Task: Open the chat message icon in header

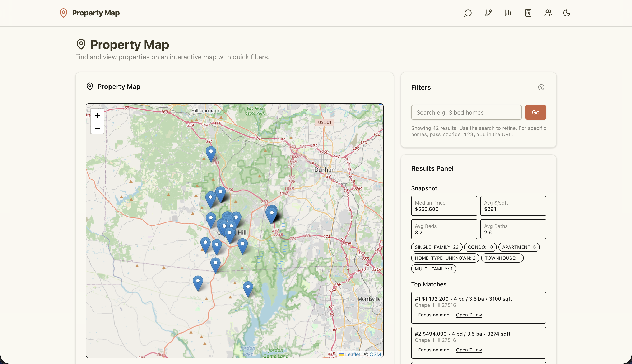Action: click(468, 13)
